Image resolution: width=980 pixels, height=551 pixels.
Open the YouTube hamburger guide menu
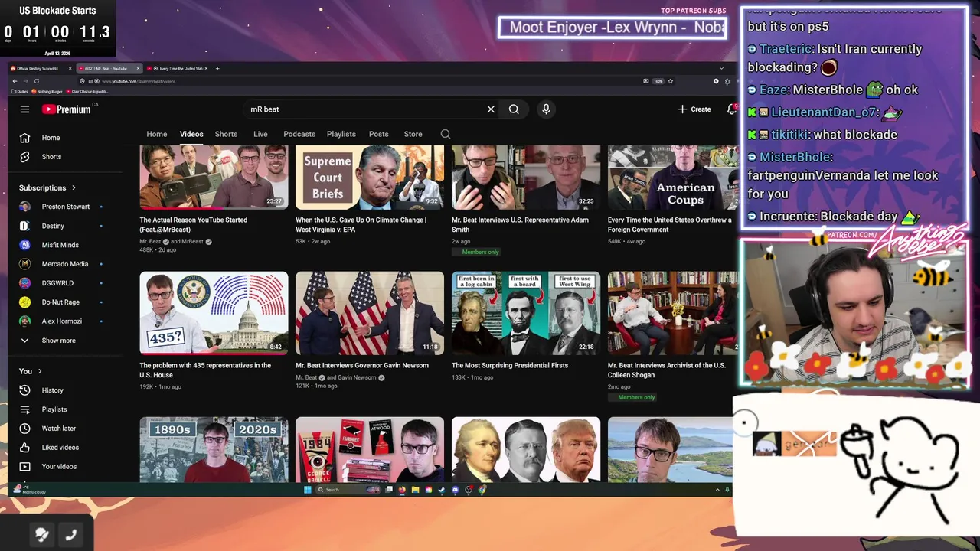(24, 109)
